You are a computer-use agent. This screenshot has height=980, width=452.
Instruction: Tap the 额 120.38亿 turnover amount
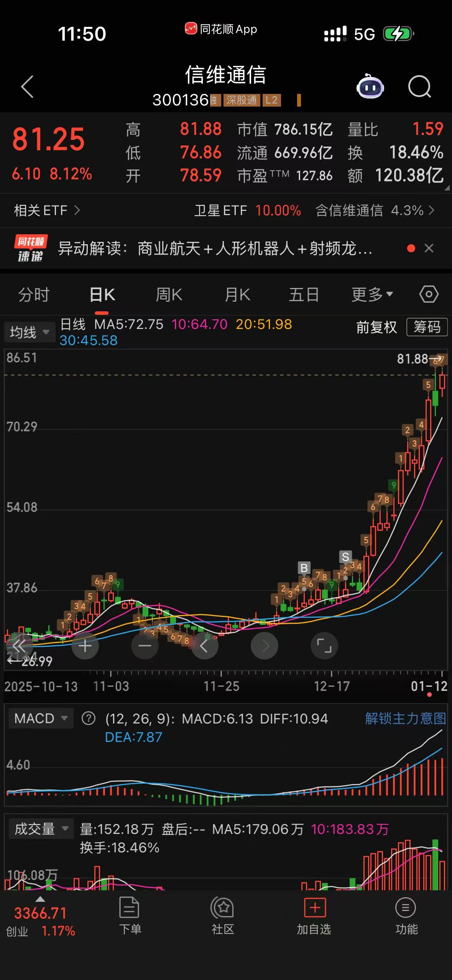(396, 176)
